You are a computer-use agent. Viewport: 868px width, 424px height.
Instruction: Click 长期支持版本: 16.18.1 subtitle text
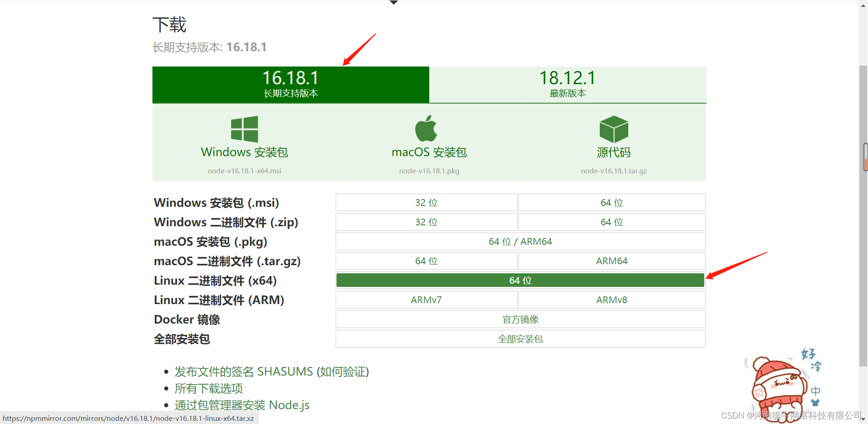click(209, 47)
